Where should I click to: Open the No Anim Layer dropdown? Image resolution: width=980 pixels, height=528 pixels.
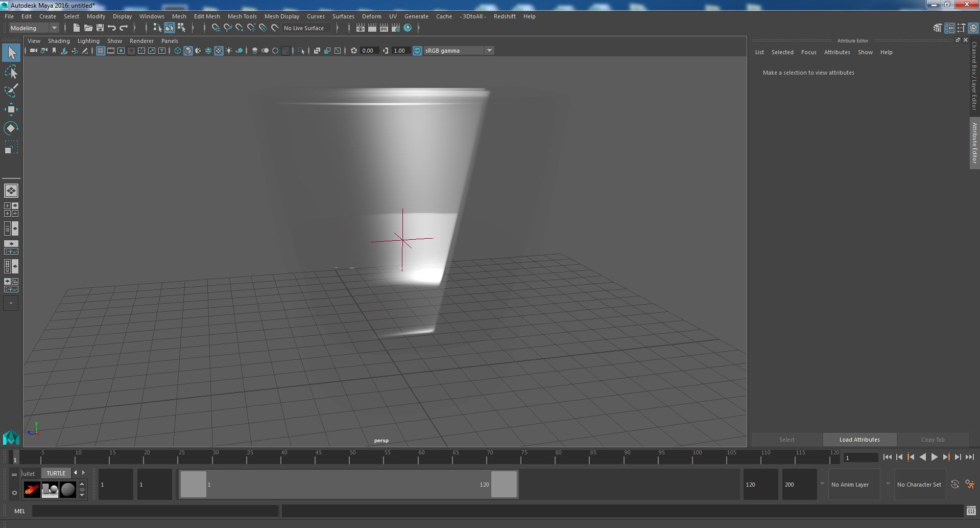(x=854, y=485)
